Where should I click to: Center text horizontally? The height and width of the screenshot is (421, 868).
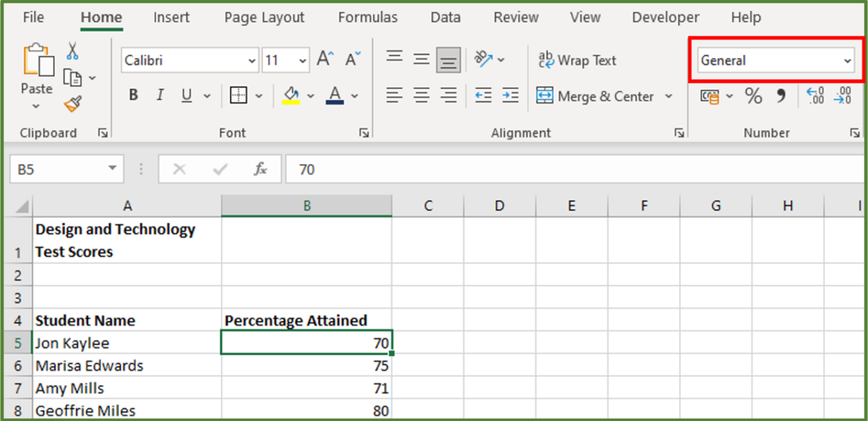pos(421,96)
